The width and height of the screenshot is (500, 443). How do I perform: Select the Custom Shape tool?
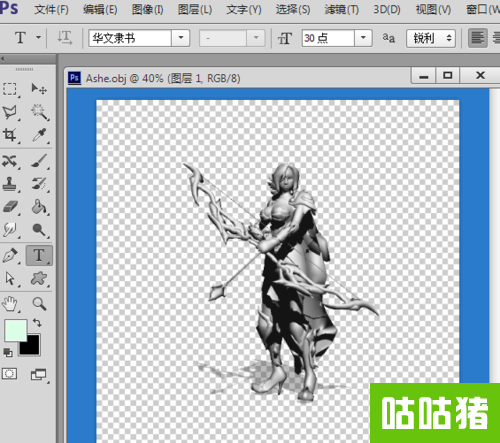pyautogui.click(x=39, y=278)
